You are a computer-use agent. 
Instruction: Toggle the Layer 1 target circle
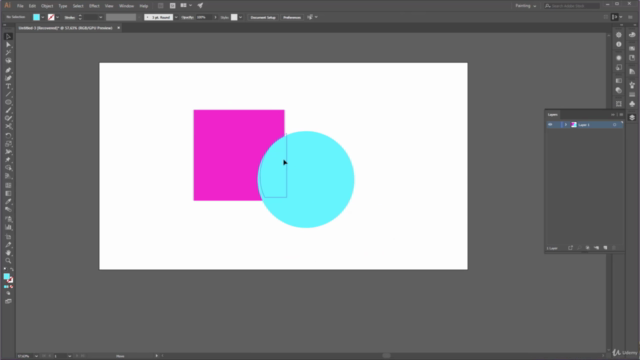[614, 124]
